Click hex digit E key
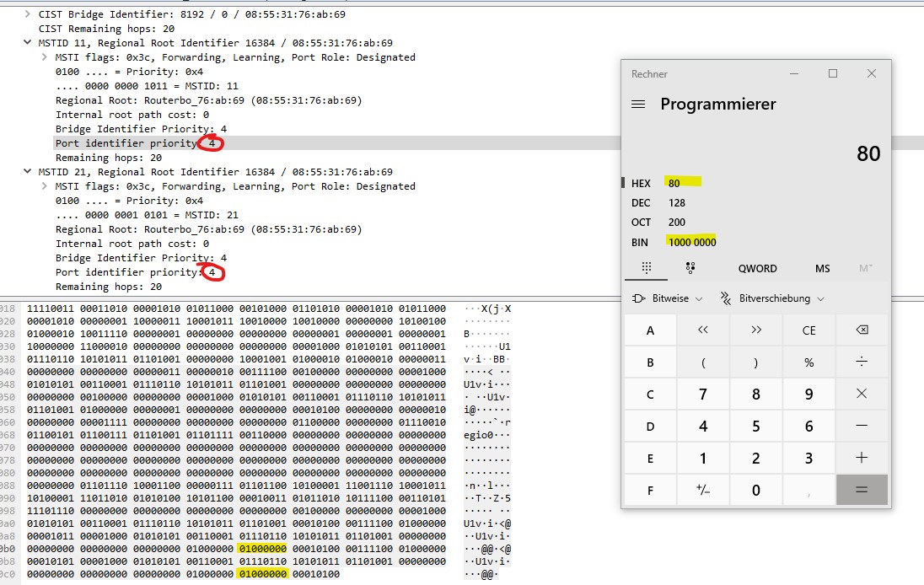This screenshot has width=924, height=585. pyautogui.click(x=650, y=458)
